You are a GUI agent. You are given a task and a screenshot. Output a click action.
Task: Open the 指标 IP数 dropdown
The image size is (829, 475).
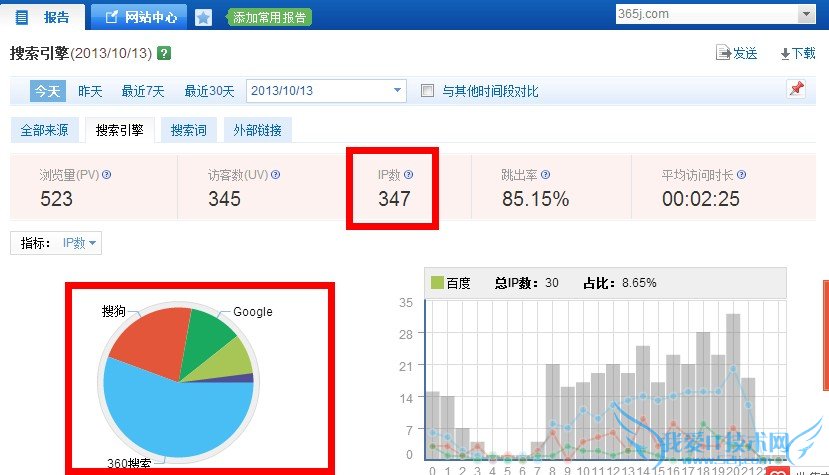tap(79, 243)
